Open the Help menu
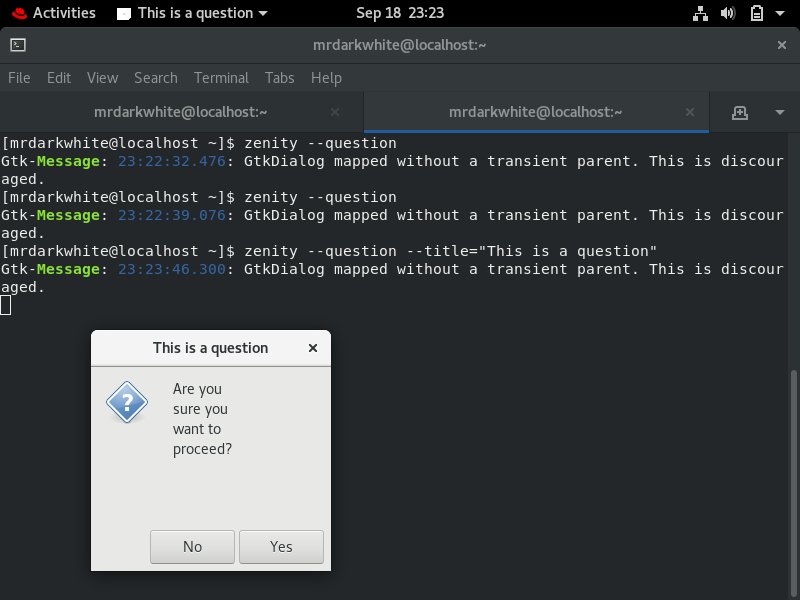Image resolution: width=800 pixels, height=600 pixels. click(325, 78)
